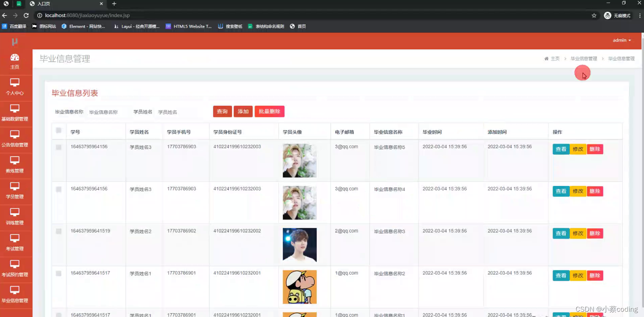Open 考试管理 in the sidebar
The image size is (644, 317).
(15, 243)
